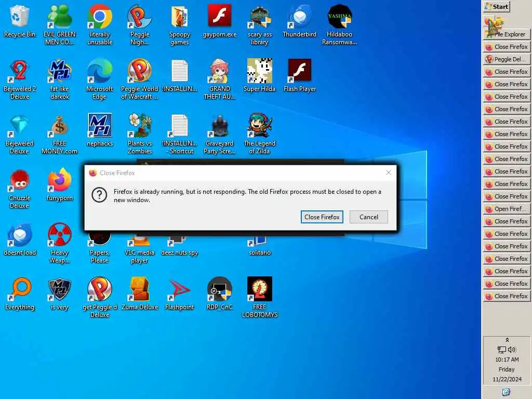Viewport: 532px width, 399px height.
Task: Select the Microsoft Edge desktop icon
Action: click(x=99, y=79)
